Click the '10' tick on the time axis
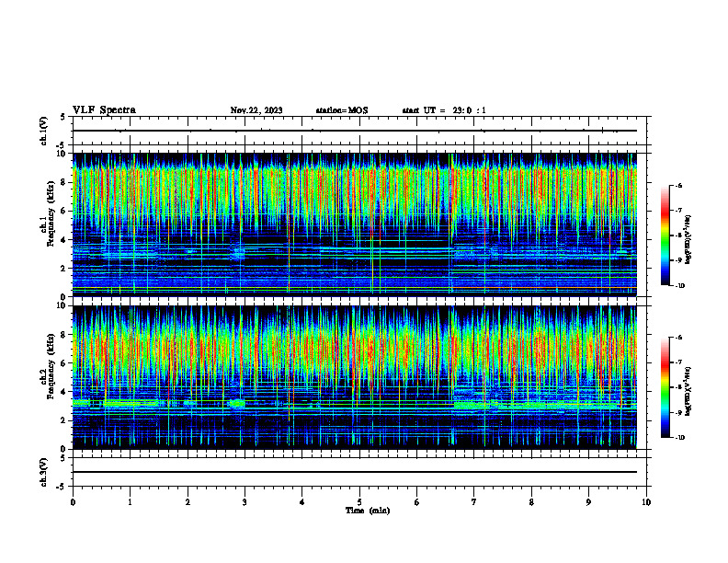The width and height of the screenshot is (728, 563). (x=646, y=502)
